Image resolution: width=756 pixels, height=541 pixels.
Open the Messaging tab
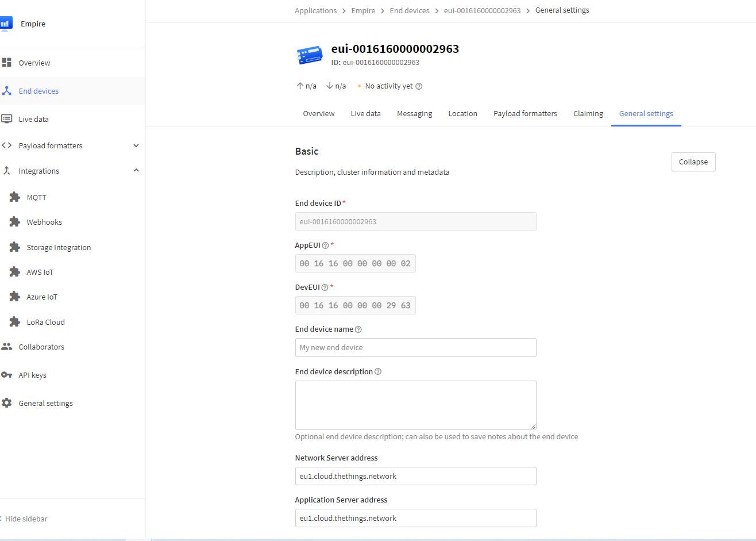414,114
